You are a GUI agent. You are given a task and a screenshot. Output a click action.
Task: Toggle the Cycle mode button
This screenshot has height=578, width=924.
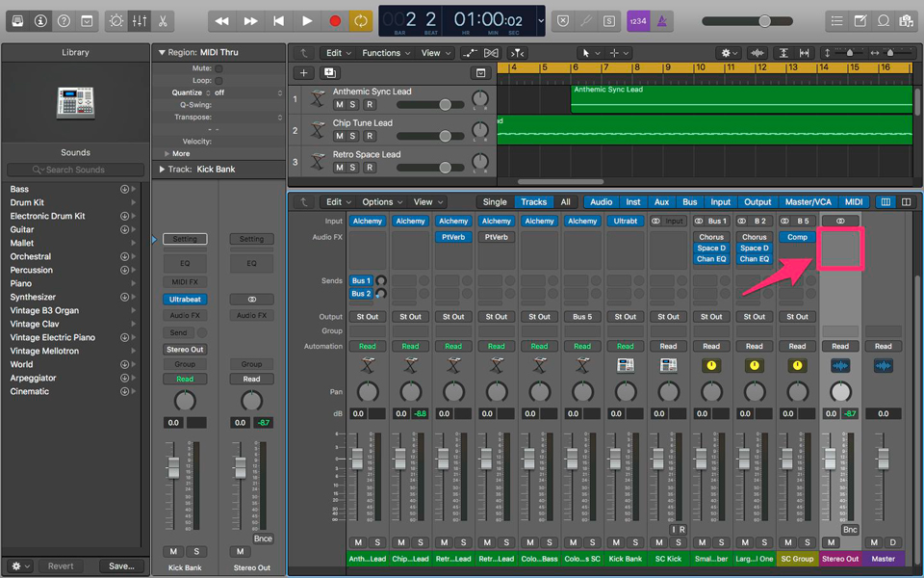click(x=361, y=21)
